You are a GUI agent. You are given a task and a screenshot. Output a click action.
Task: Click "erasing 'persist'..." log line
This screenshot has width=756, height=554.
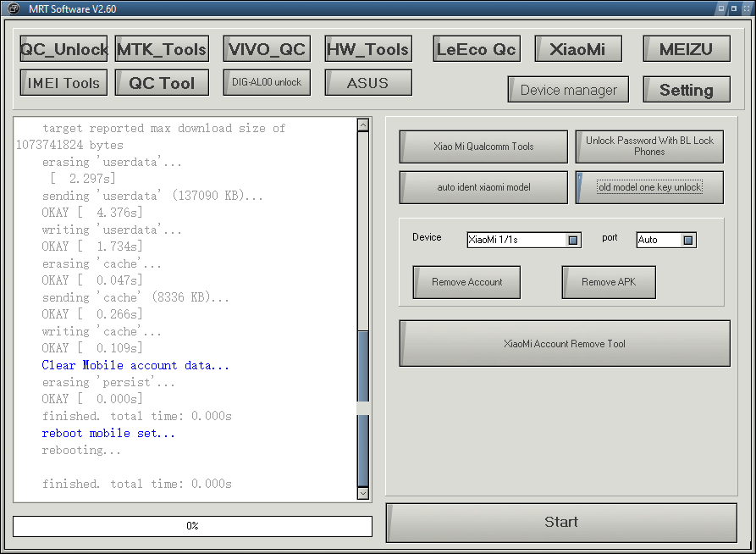[x=108, y=382]
